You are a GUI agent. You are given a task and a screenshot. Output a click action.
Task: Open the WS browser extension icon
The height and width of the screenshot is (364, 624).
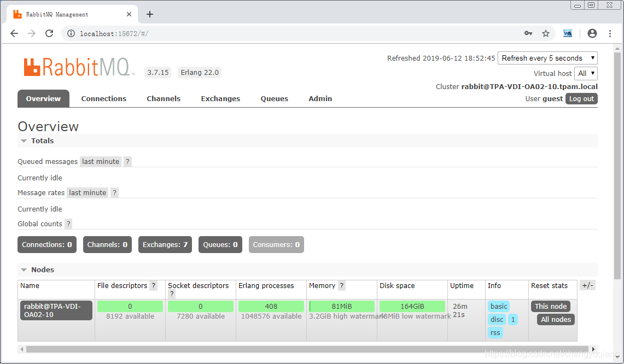568,33
